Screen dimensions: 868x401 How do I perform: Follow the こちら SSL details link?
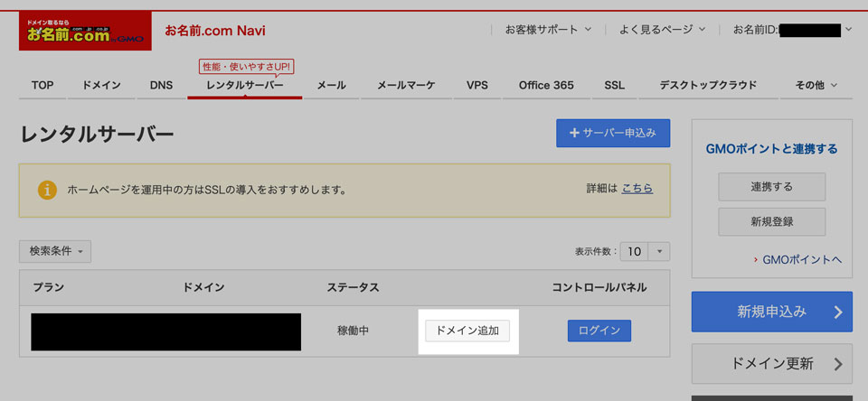coord(637,189)
